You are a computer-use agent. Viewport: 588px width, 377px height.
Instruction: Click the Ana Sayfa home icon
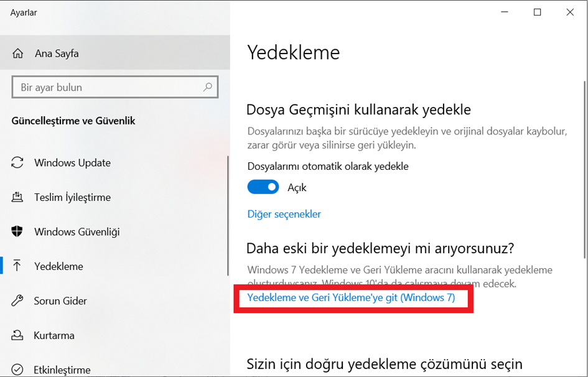pos(17,54)
